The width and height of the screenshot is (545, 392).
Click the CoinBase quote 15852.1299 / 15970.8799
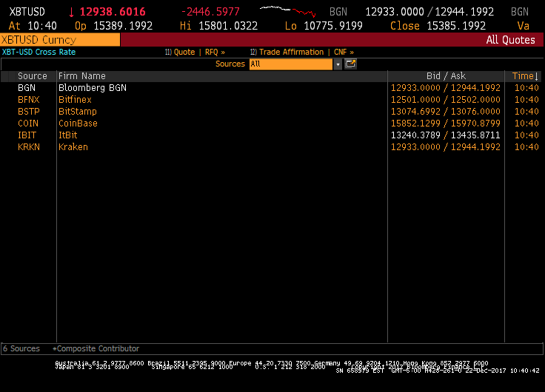point(446,124)
